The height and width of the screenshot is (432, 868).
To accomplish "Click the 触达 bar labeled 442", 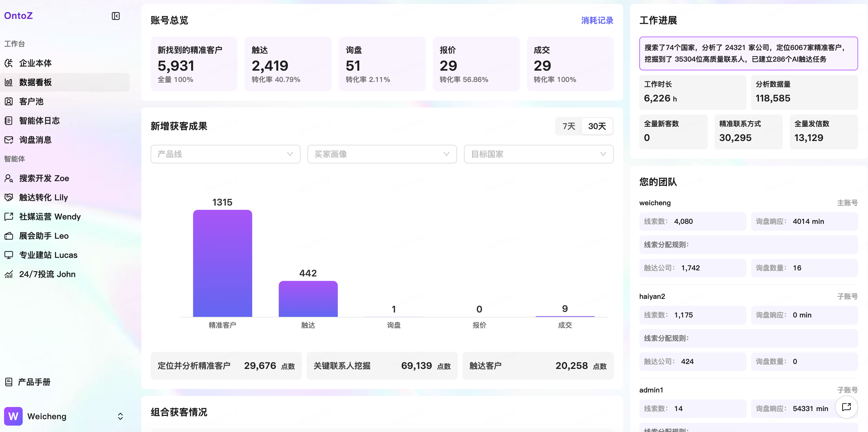I will click(308, 299).
